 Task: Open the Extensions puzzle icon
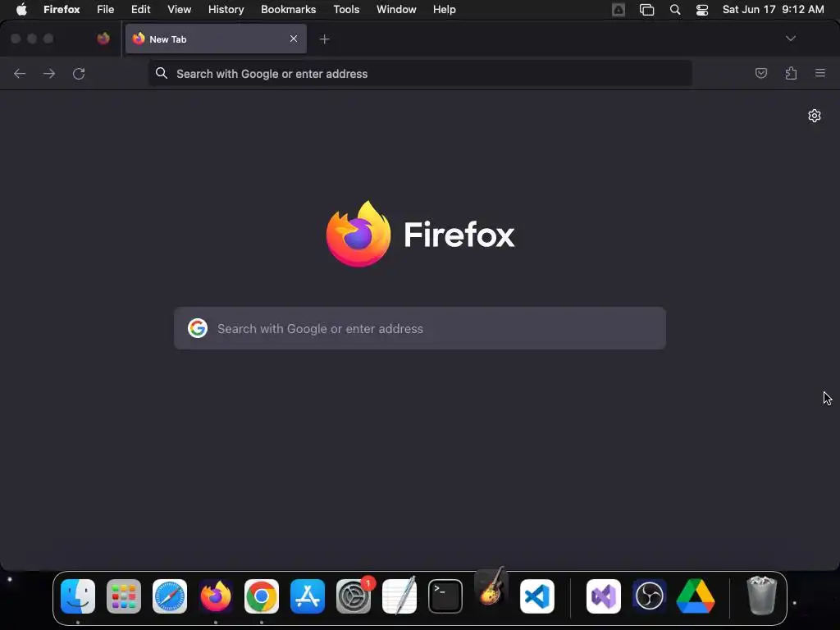pyautogui.click(x=791, y=73)
